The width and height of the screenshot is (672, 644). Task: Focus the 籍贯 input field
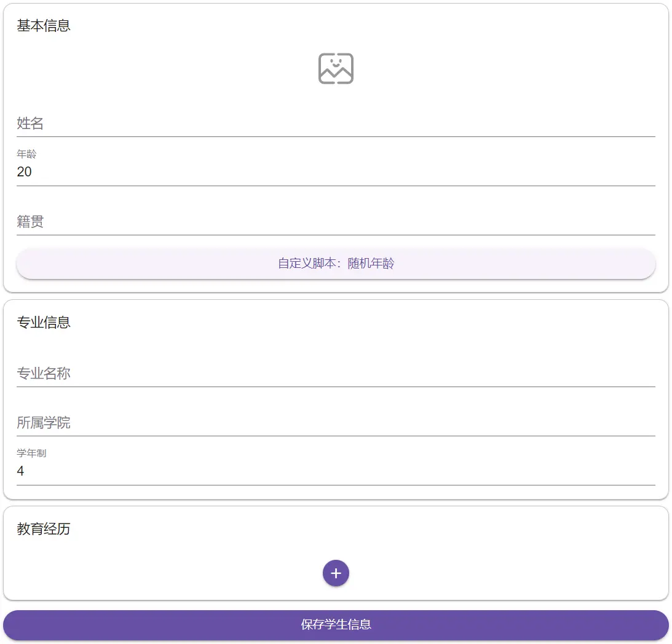coord(336,221)
